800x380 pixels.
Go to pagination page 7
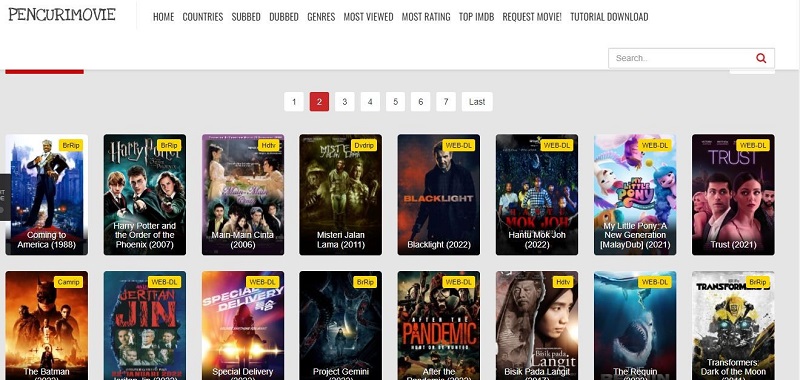pos(446,102)
